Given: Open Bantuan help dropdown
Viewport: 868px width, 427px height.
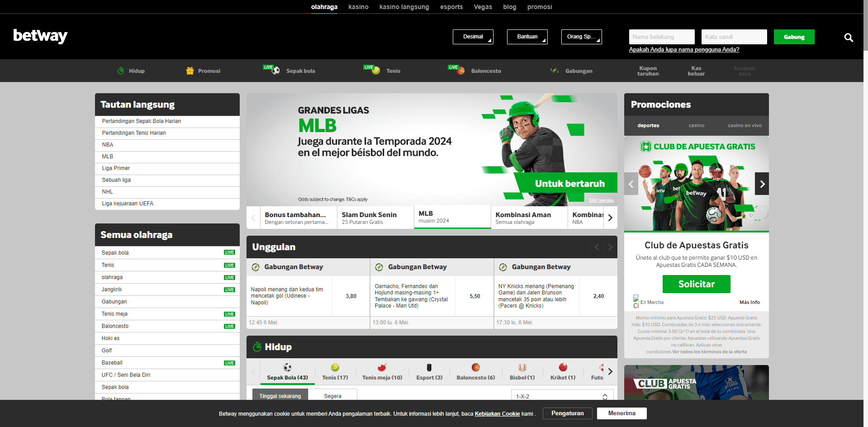Looking at the screenshot, I should pos(527,37).
